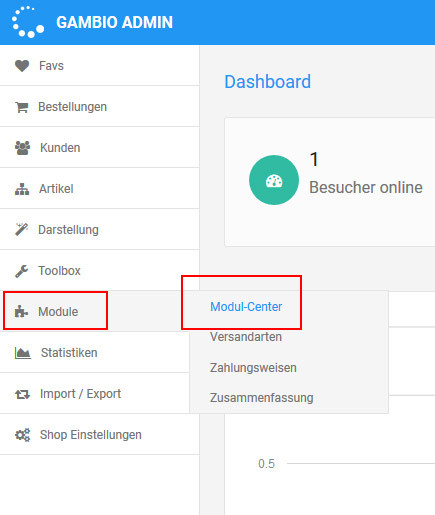Image resolution: width=435 pixels, height=515 pixels.
Task: Open Modul-Center from the Module submenu
Action: (x=246, y=307)
